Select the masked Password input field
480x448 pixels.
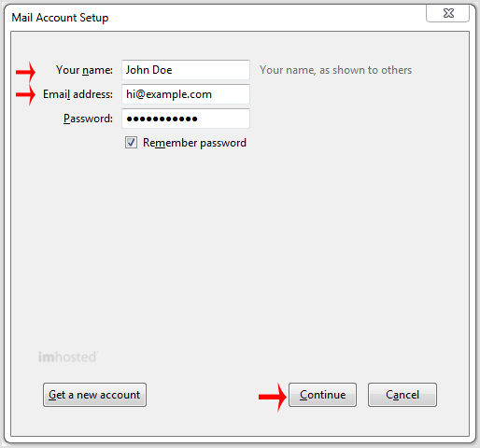click(x=186, y=119)
